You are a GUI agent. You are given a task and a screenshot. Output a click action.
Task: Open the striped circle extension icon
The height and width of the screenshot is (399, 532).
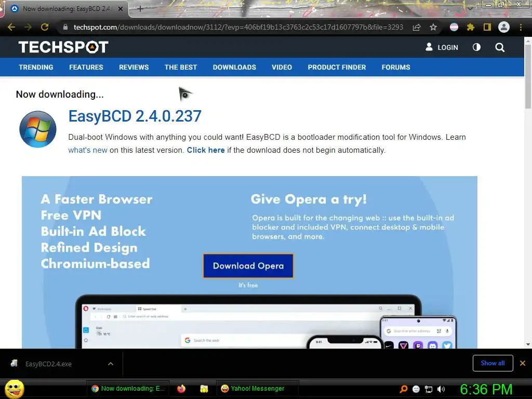coord(454,27)
